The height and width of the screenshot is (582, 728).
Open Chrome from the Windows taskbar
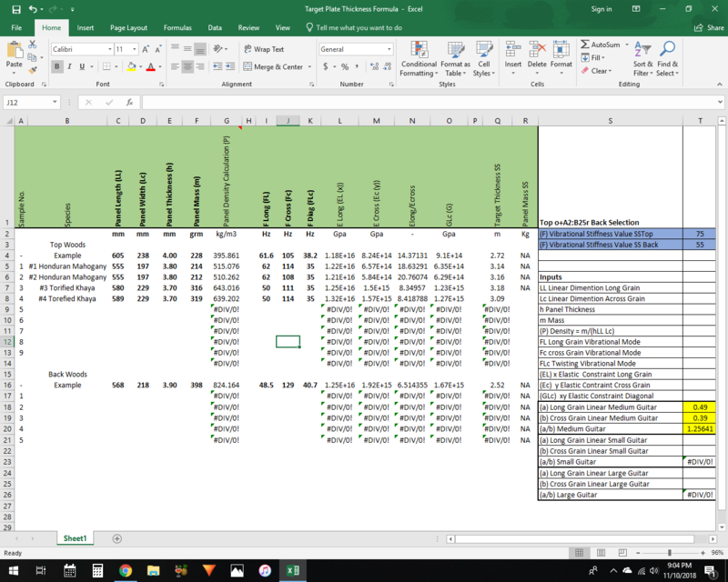[x=126, y=570]
